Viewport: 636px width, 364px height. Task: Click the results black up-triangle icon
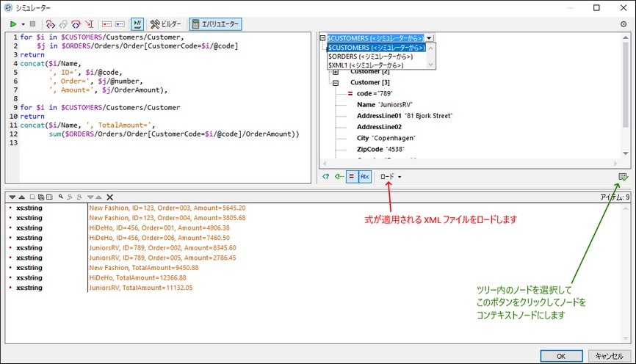click(22, 197)
